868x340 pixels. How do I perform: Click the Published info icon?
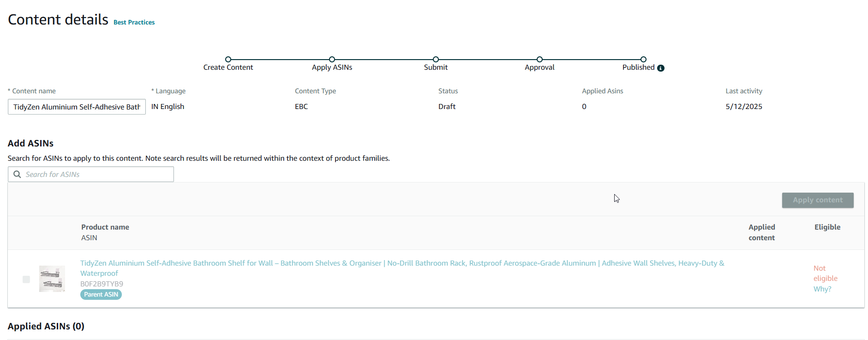(x=661, y=68)
